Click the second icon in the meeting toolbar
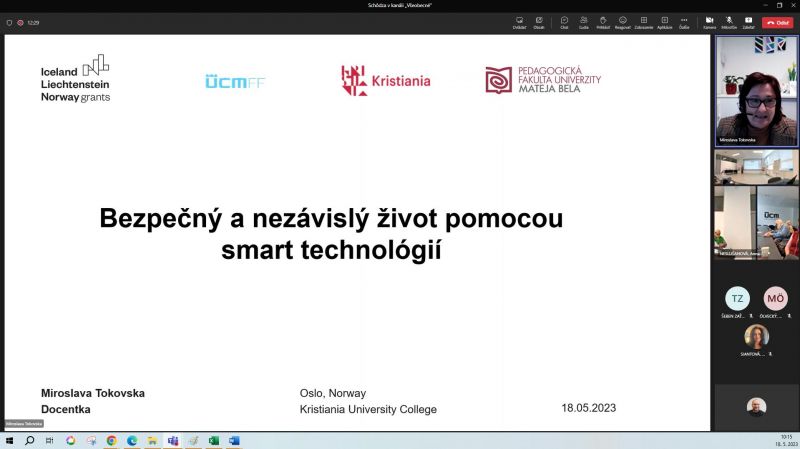The width and height of the screenshot is (800, 449). click(x=539, y=21)
